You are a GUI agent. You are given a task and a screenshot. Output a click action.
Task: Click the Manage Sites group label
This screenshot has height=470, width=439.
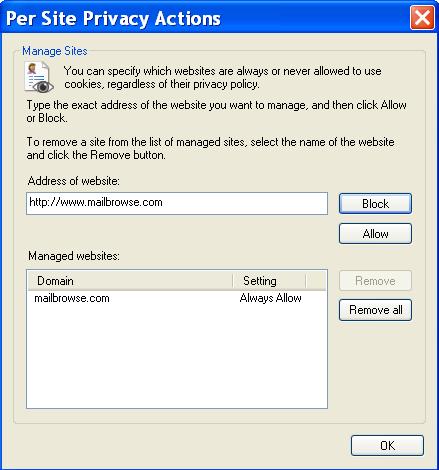pos(55,51)
